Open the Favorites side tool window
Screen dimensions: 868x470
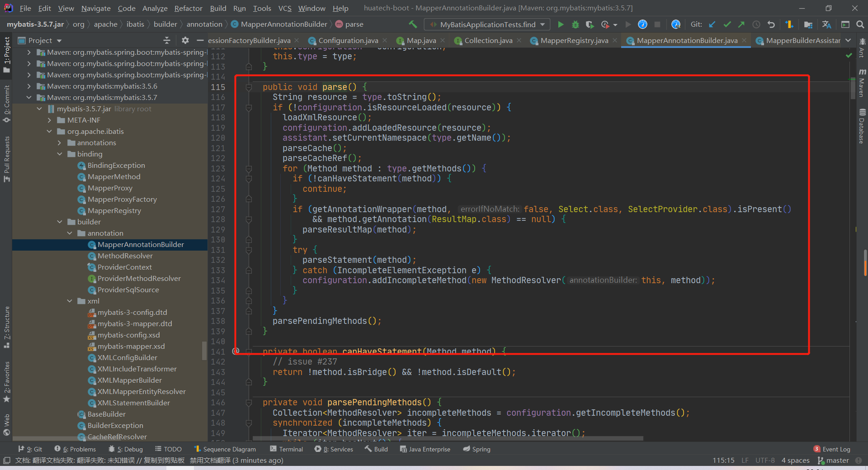point(6,382)
